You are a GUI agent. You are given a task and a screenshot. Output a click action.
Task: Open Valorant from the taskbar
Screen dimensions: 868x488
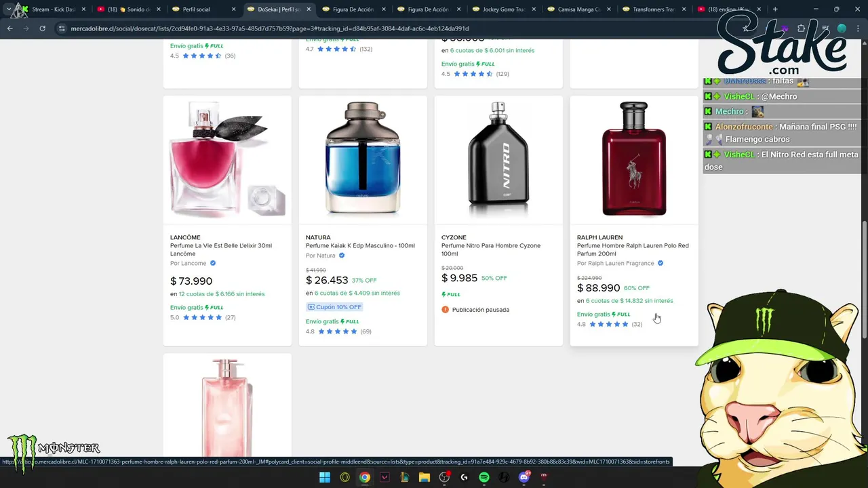(384, 477)
